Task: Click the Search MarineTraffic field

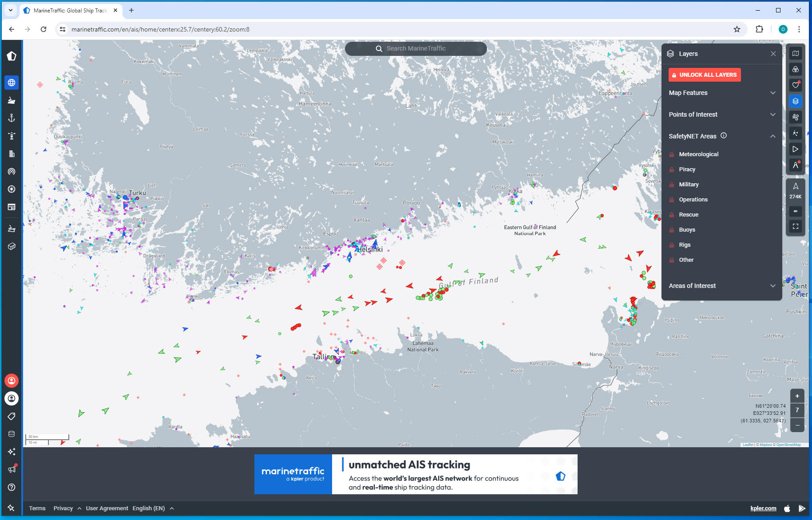Action: click(416, 49)
